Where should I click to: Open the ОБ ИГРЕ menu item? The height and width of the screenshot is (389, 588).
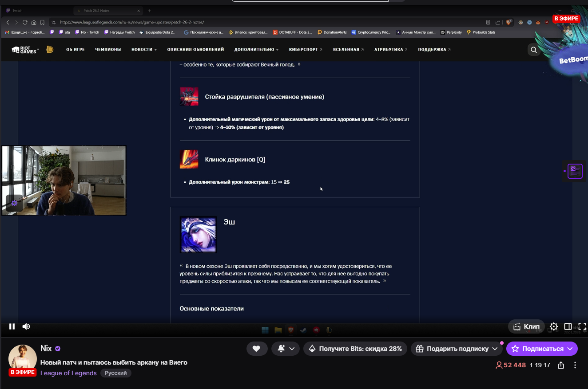(75, 50)
